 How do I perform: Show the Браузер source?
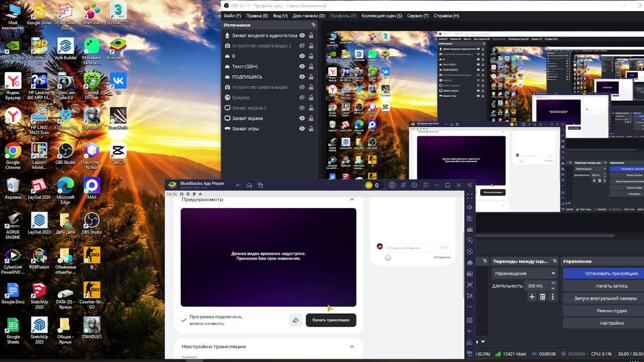pyautogui.click(x=302, y=97)
